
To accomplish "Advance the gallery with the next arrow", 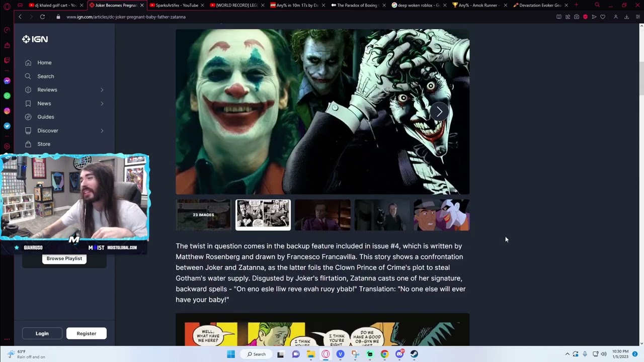I will click(x=439, y=112).
